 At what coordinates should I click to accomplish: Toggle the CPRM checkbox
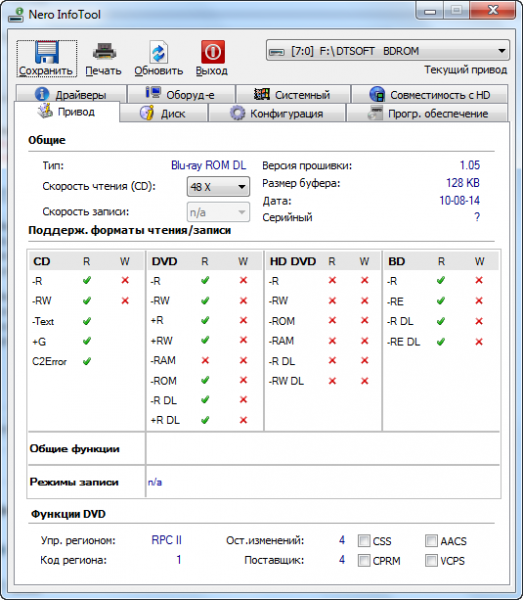pos(364,561)
